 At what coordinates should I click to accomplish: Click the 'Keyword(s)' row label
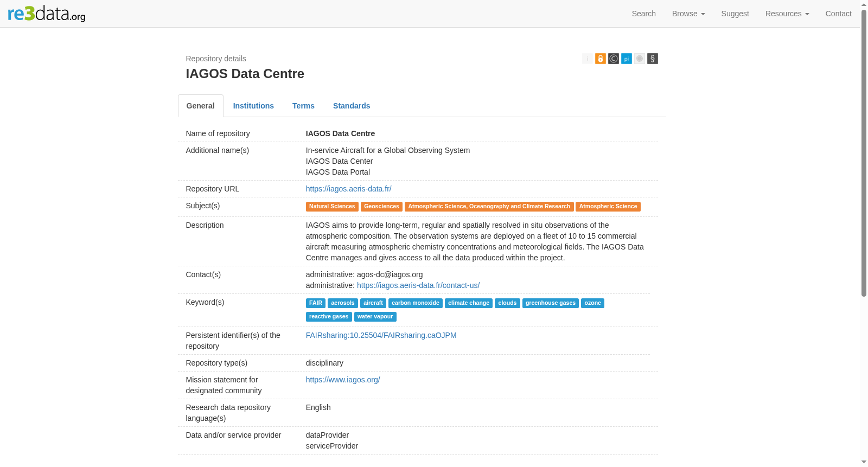[x=205, y=302]
